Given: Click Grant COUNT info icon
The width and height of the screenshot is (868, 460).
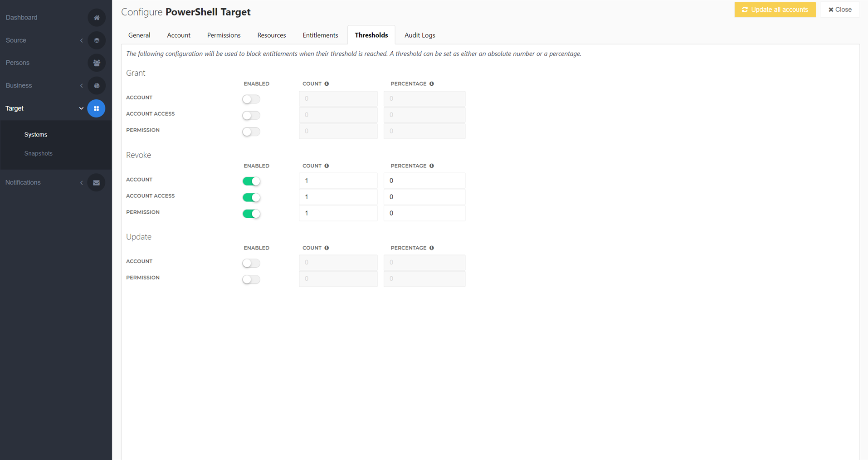Looking at the screenshot, I should click(327, 84).
